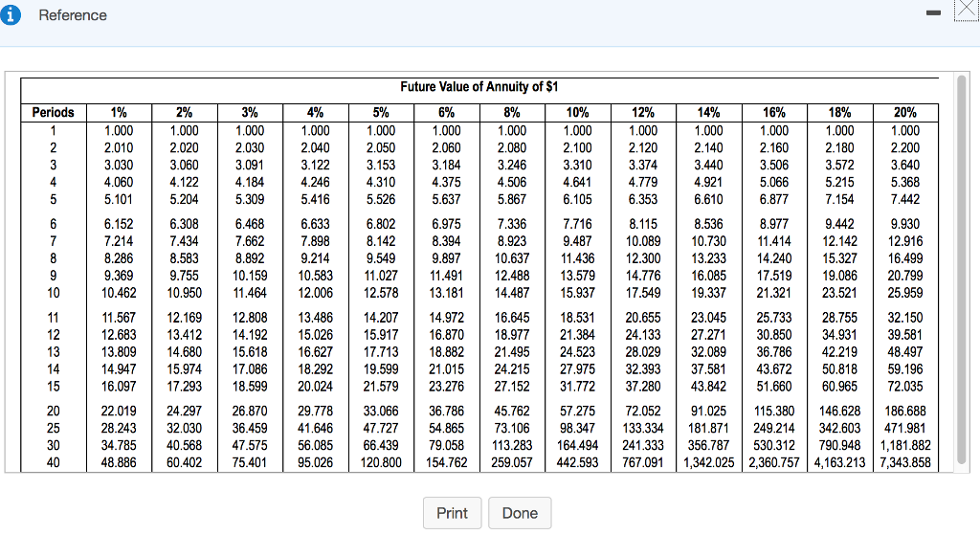Click the value 48.886 in the table
Screen dimensions: 980x535
[x=119, y=463]
